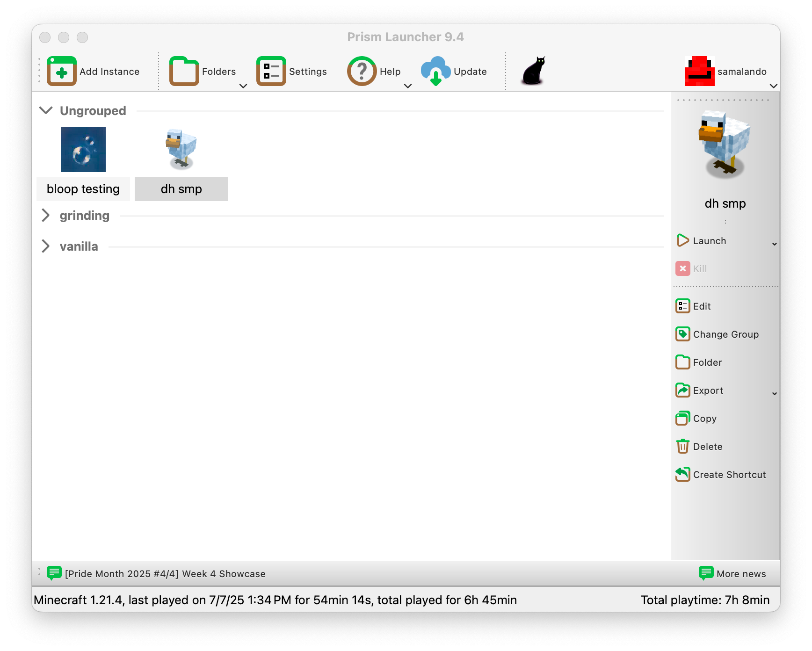Image resolution: width=812 pixels, height=651 pixels.
Task: Click the Create Shortcut arrow icon
Action: [683, 474]
